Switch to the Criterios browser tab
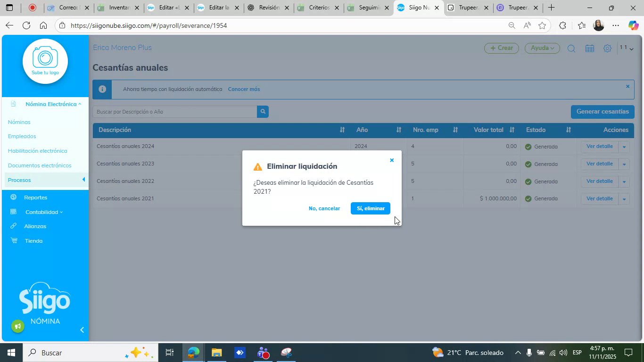 pos(319,8)
